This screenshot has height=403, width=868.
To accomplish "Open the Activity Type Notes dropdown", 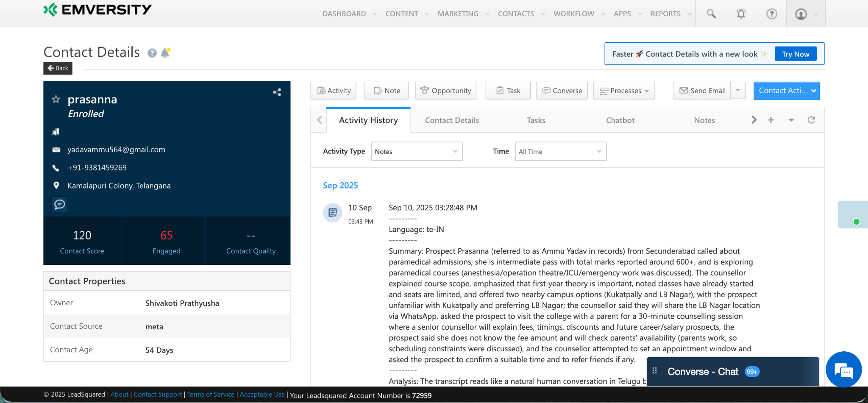I will click(x=417, y=151).
